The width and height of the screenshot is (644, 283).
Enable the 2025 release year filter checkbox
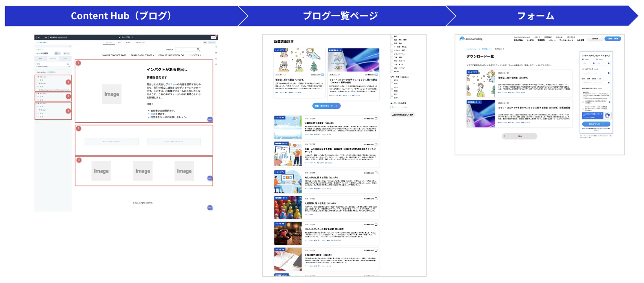pyautogui.click(x=392, y=80)
